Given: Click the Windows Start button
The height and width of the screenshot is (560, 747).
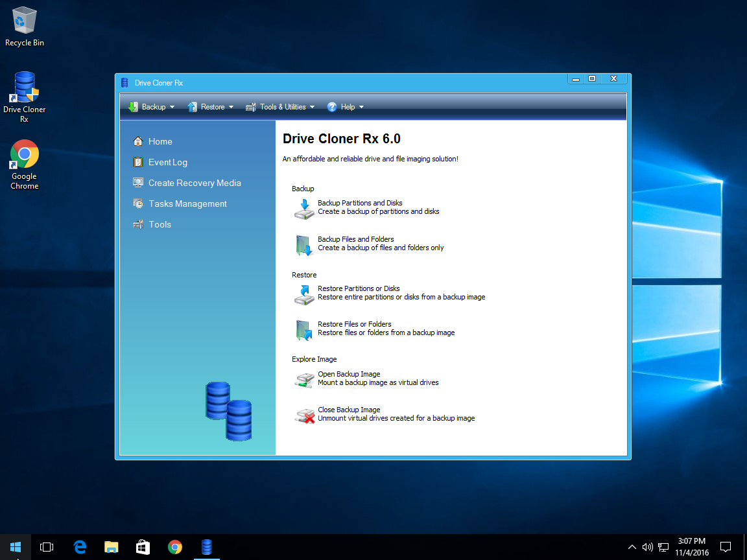Looking at the screenshot, I should (15, 547).
